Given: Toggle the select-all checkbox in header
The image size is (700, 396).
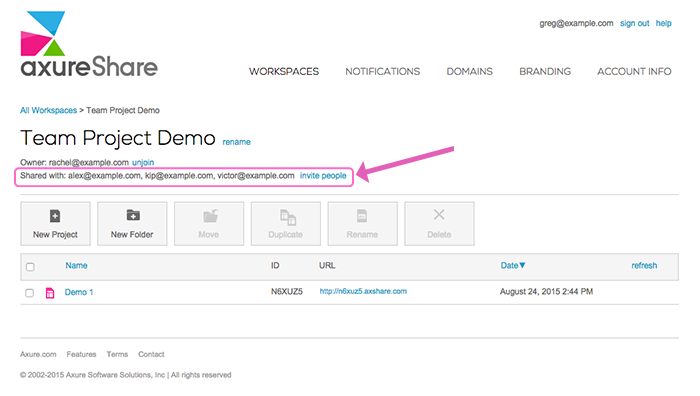Looking at the screenshot, I should pos(30,267).
